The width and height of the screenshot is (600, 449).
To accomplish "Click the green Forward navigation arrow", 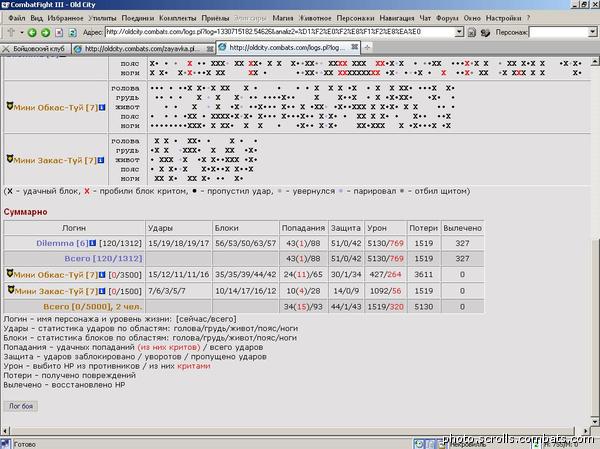I will click(x=46, y=33).
